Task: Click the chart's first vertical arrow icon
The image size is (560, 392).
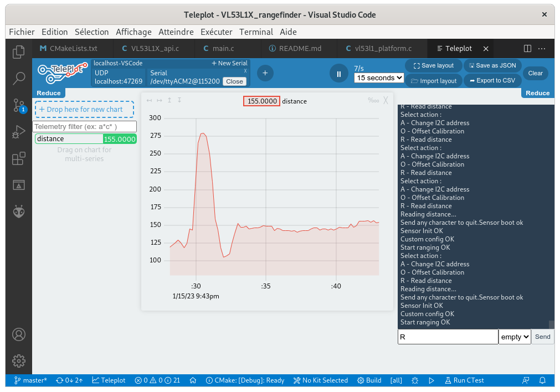Action: pos(169,100)
